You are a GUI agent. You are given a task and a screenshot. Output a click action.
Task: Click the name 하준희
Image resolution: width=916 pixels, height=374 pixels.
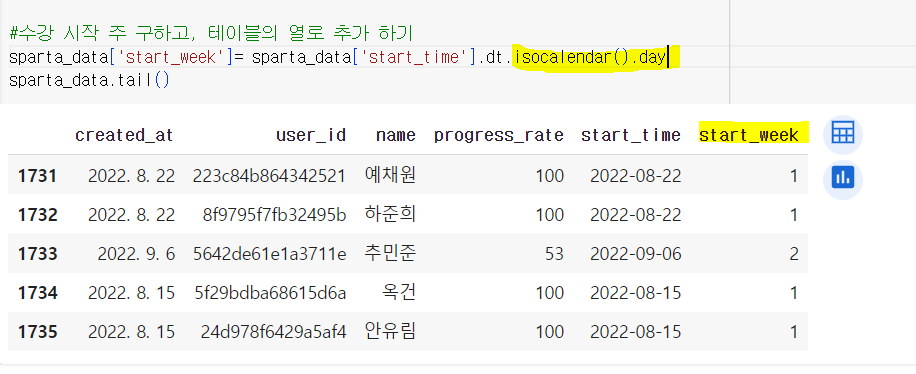[x=390, y=214]
